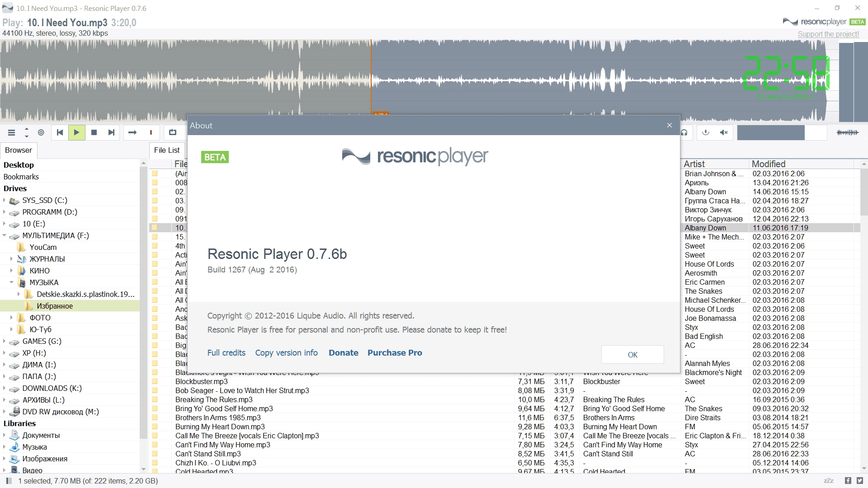Image resolution: width=868 pixels, height=488 pixels.
Task: Click the green clock display
Action: (787, 73)
